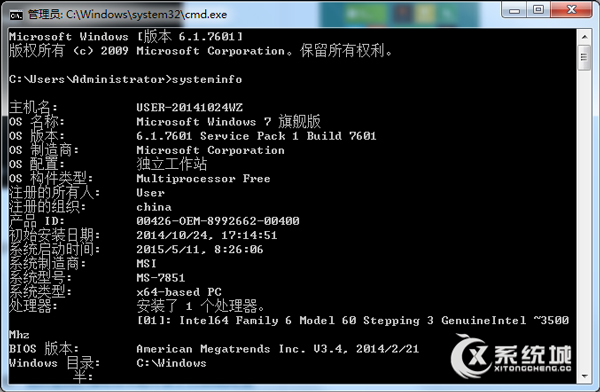Click the 处理器 label
The width and height of the screenshot is (600, 392).
pos(33,306)
